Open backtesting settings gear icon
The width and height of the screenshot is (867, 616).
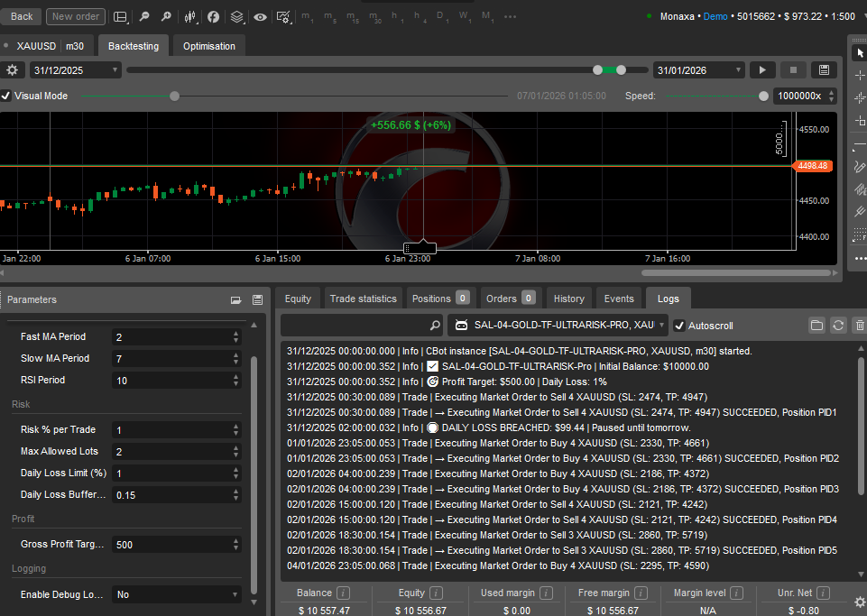(x=12, y=69)
